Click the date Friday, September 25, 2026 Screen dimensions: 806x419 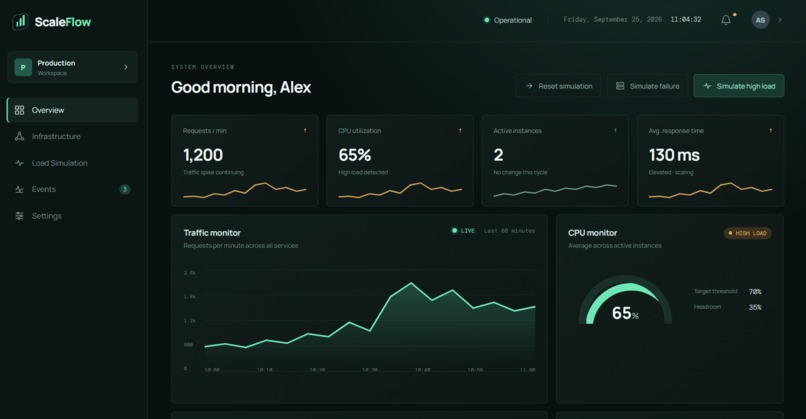click(x=612, y=20)
